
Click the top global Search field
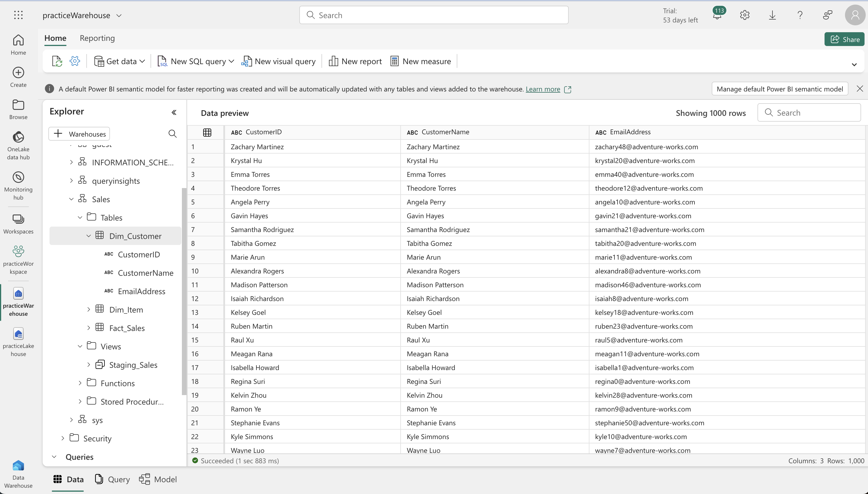(434, 15)
